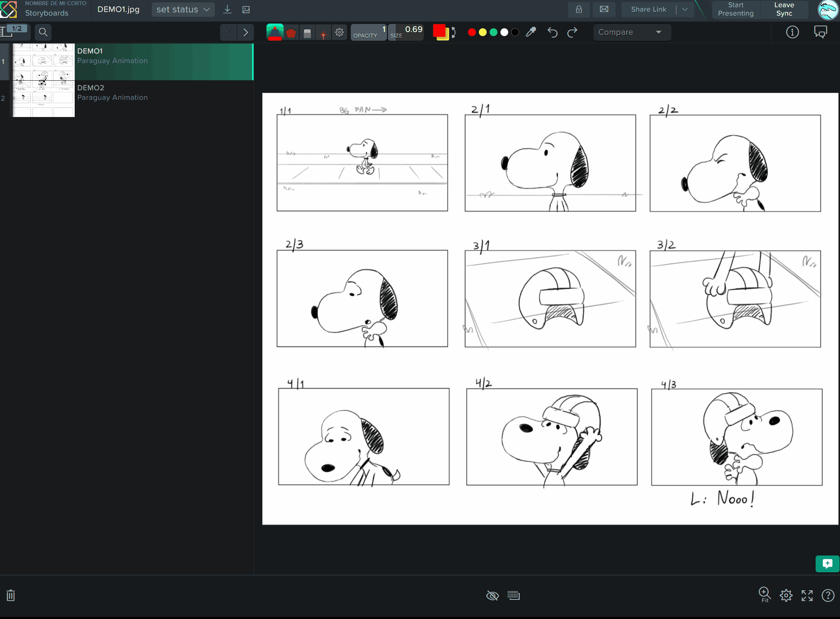
Task: Click Leave Sync button
Action: click(784, 10)
